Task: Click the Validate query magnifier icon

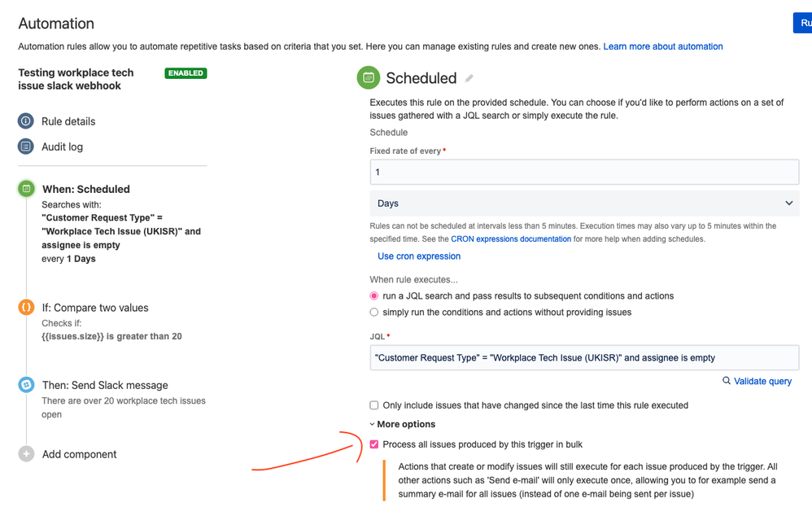Action: [x=727, y=381]
